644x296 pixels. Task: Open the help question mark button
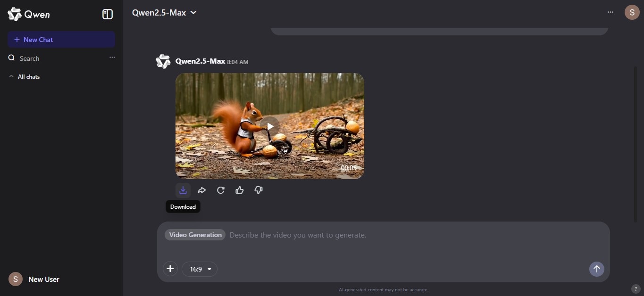(636, 288)
